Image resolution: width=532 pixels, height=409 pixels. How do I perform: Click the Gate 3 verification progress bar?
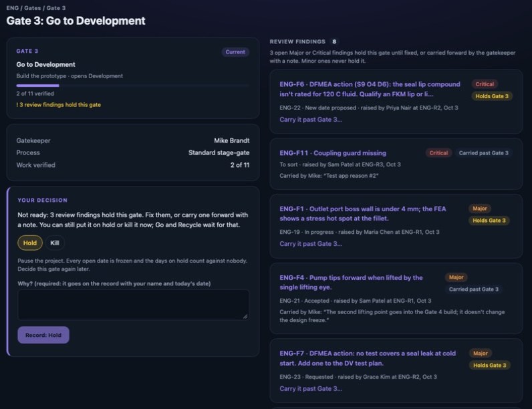pyautogui.click(x=132, y=86)
